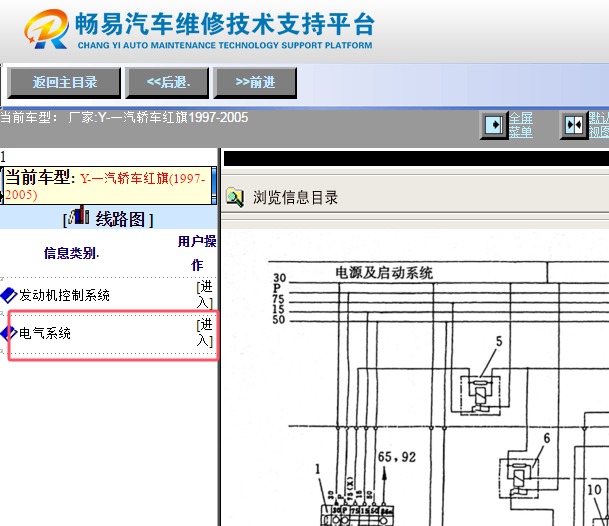609x526 pixels.
Task: Open 浏览信息目录 label
Action: coord(295,197)
